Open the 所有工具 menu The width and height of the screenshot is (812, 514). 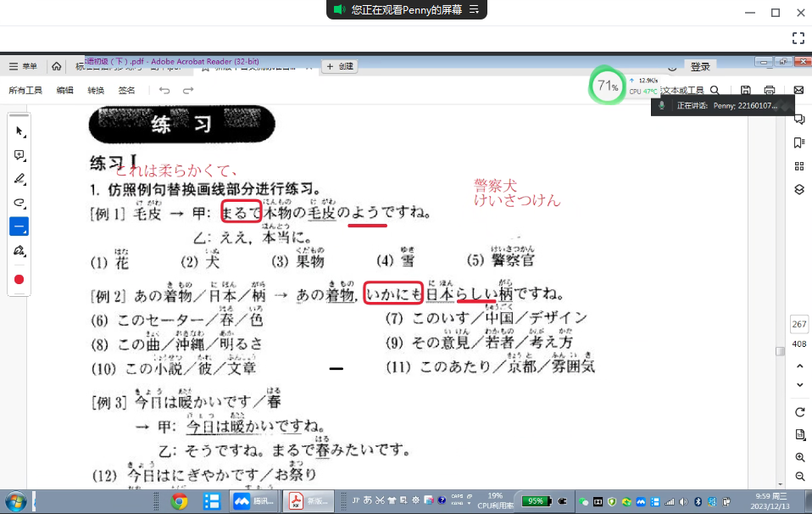(25, 90)
